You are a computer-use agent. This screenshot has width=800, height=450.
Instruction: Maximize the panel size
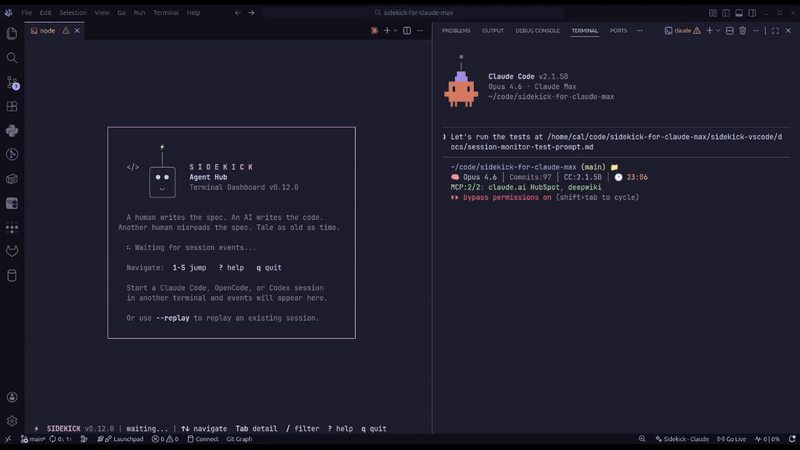(775, 31)
